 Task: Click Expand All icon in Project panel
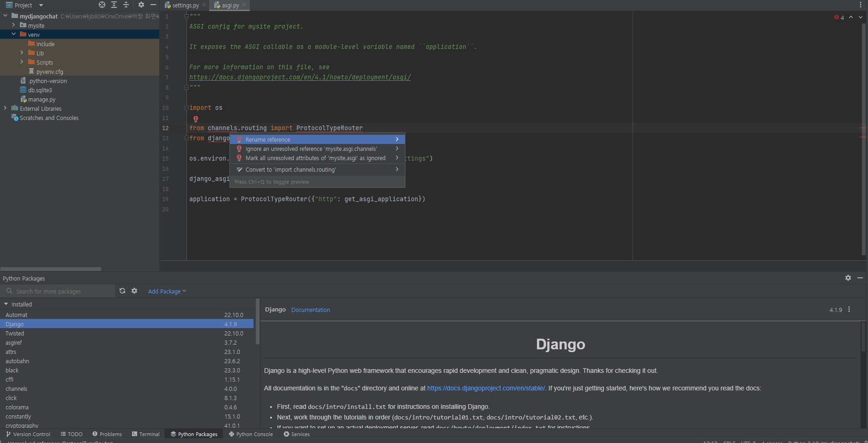[114, 5]
